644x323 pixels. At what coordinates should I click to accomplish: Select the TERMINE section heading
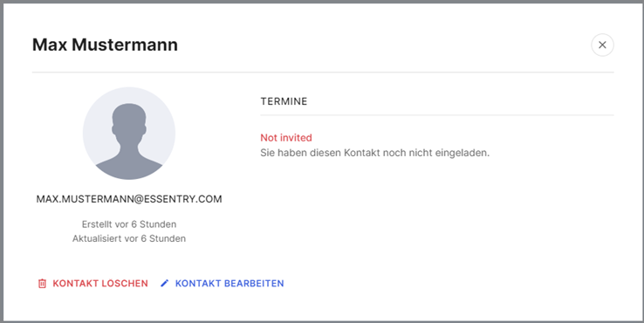[x=284, y=101]
